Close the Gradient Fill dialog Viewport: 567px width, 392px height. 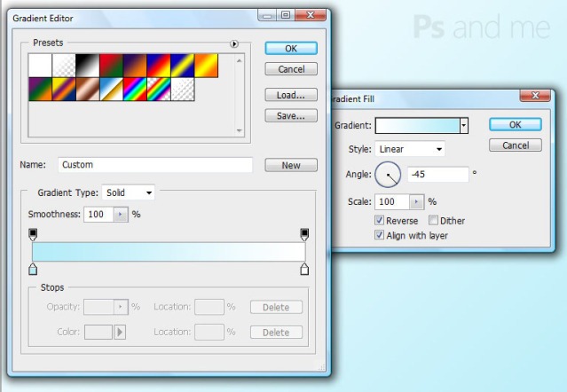pyautogui.click(x=535, y=96)
